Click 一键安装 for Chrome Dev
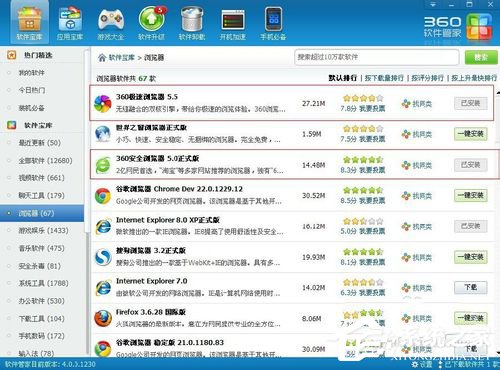 tap(470, 195)
